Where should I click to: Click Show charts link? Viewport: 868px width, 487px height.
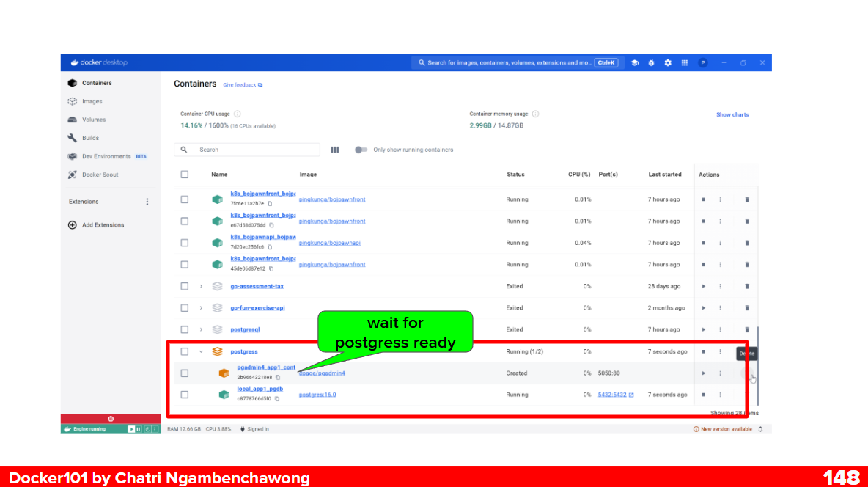[732, 114]
